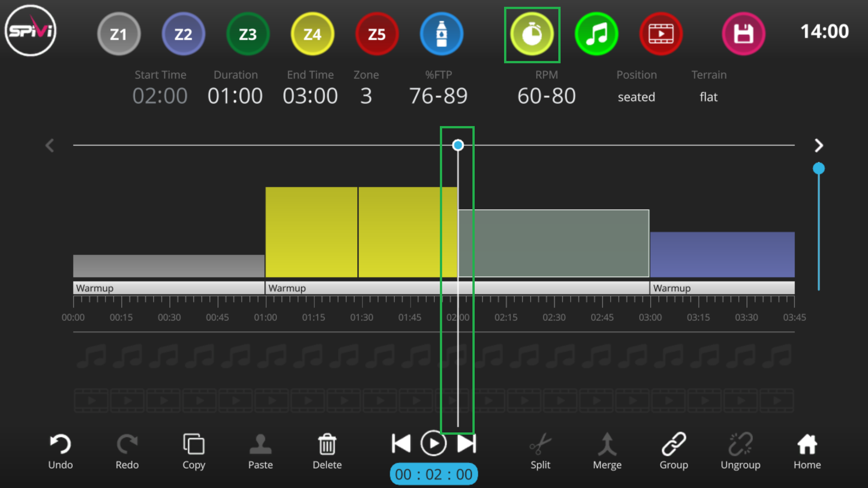This screenshot has height=488, width=868.
Task: Go to previous timeline section via left chevron
Action: pyautogui.click(x=50, y=145)
